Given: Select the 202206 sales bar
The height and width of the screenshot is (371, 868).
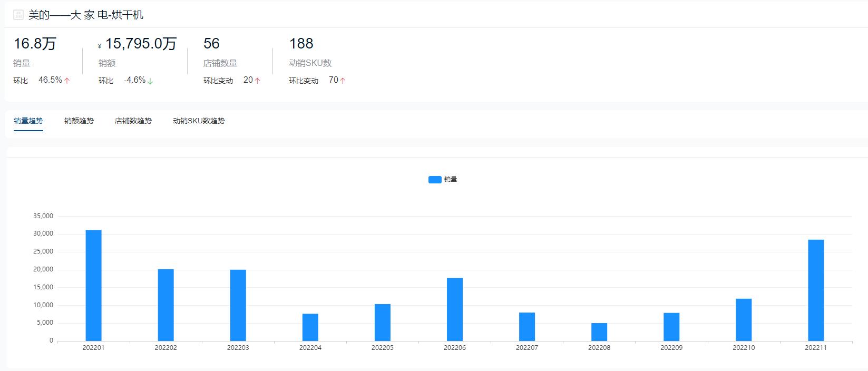Looking at the screenshot, I should [455, 309].
